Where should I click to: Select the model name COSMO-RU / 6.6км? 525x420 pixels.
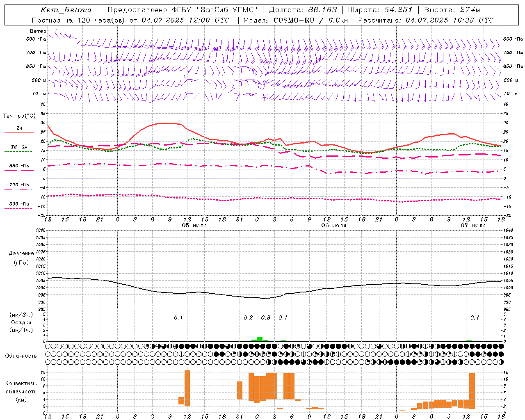310,20
